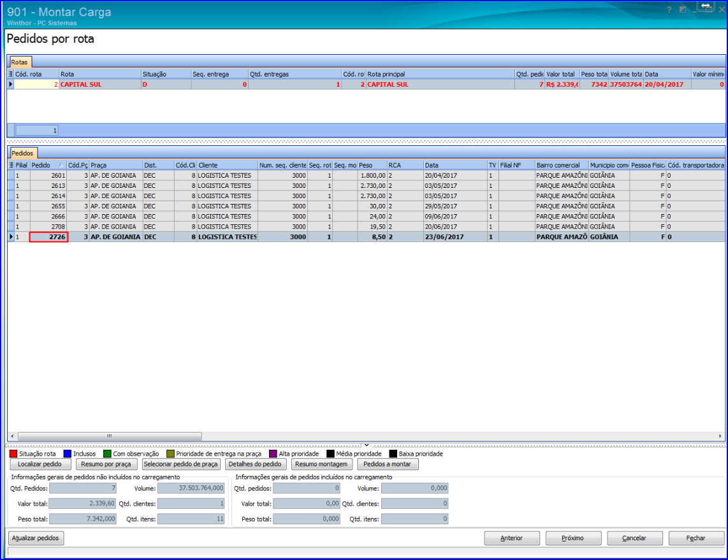
Task: Click the blue Inclusos legend swatch
Action: click(x=68, y=454)
